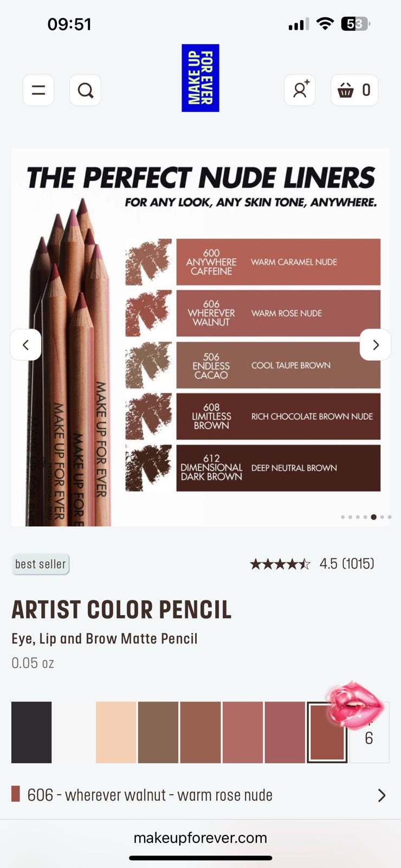Image resolution: width=401 pixels, height=868 pixels.
Task: Open the account profile icon
Action: 300,90
